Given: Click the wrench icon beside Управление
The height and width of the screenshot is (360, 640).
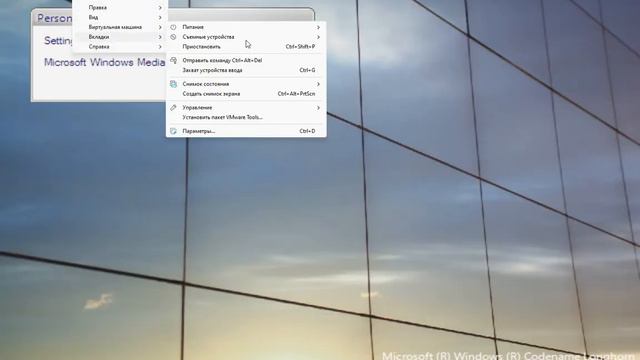Looking at the screenshot, I should point(173,108).
